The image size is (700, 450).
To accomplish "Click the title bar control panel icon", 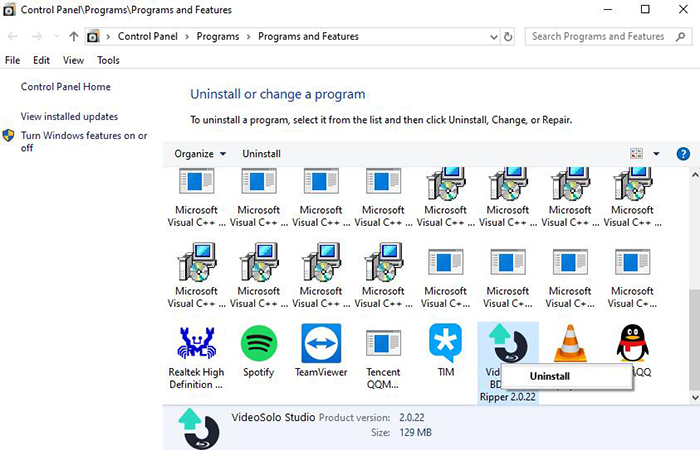I will pos(9,10).
